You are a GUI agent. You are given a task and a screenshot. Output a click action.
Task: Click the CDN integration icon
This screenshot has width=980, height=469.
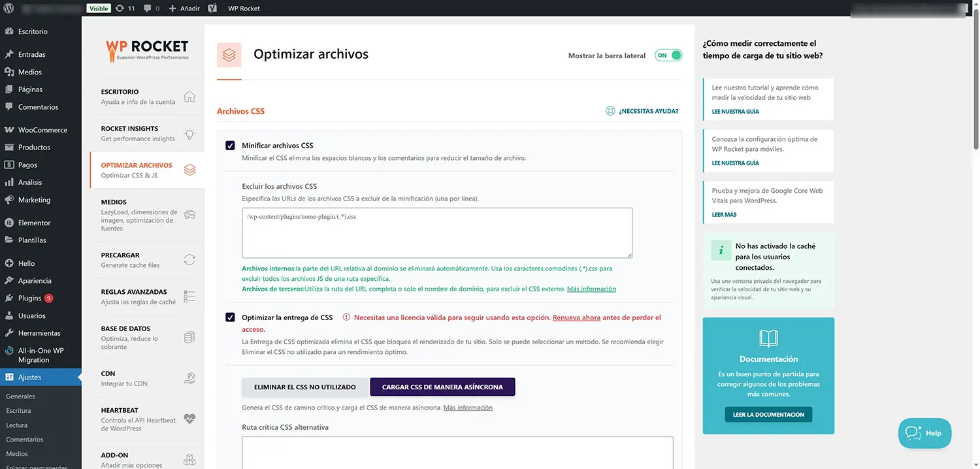pos(189,378)
